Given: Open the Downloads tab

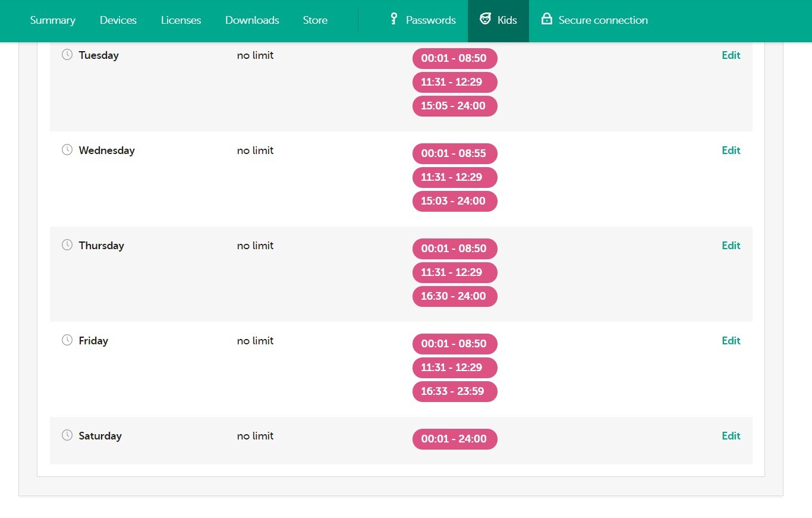Looking at the screenshot, I should coord(252,20).
